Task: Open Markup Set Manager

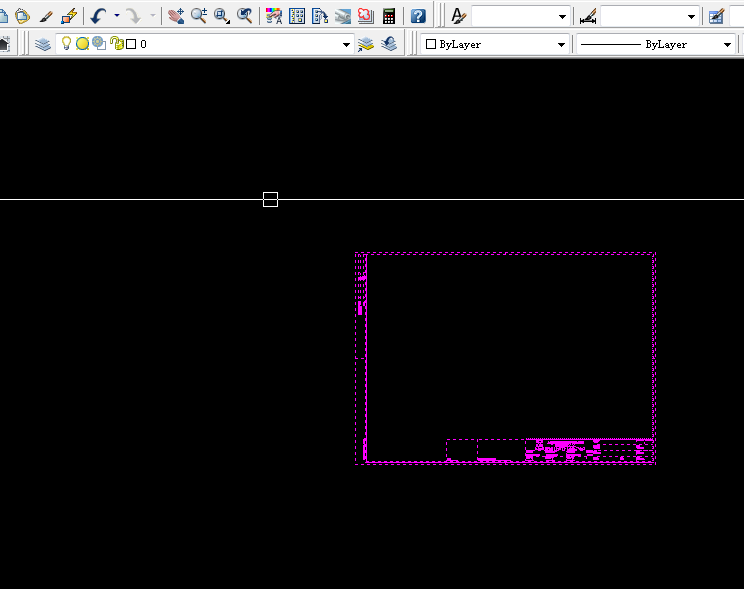Action: (x=365, y=16)
